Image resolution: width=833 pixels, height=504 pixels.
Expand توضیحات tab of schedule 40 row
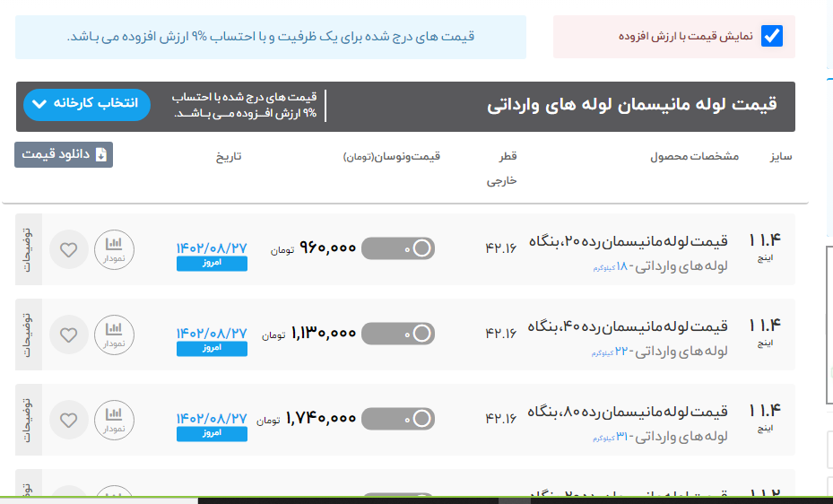tap(28, 335)
